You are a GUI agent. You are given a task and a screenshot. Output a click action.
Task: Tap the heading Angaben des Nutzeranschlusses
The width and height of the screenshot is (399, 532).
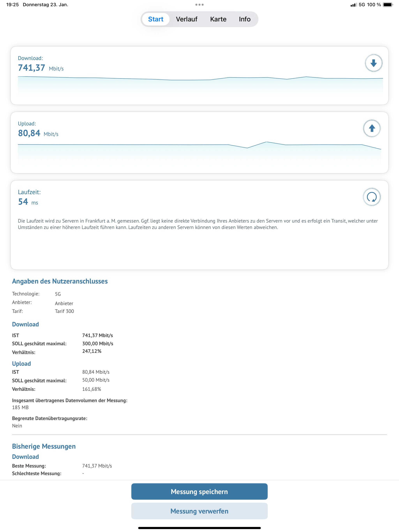click(60, 281)
